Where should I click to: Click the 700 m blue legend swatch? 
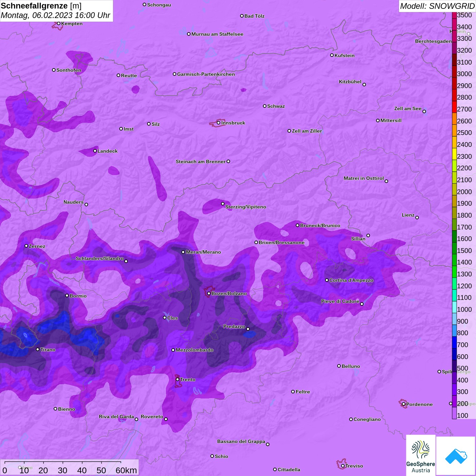454,342
